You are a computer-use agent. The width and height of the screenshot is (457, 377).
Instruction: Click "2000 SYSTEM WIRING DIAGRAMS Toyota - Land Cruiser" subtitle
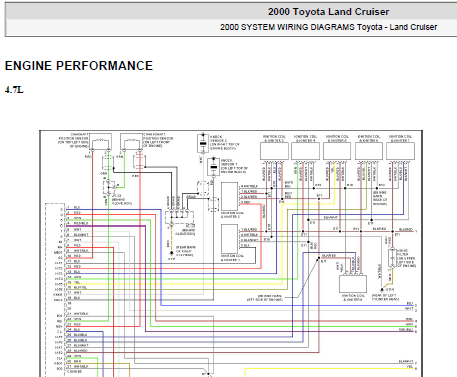tap(328, 27)
